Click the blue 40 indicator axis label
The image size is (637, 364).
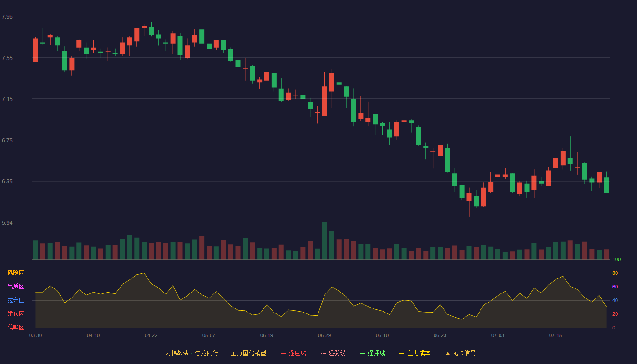pos(615,301)
